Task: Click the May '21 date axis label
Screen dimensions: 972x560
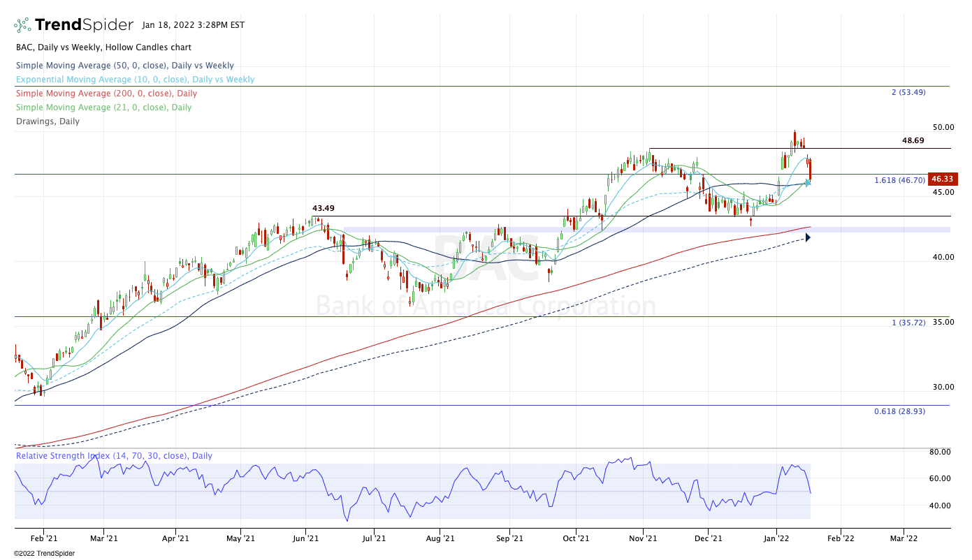Action: click(x=240, y=538)
